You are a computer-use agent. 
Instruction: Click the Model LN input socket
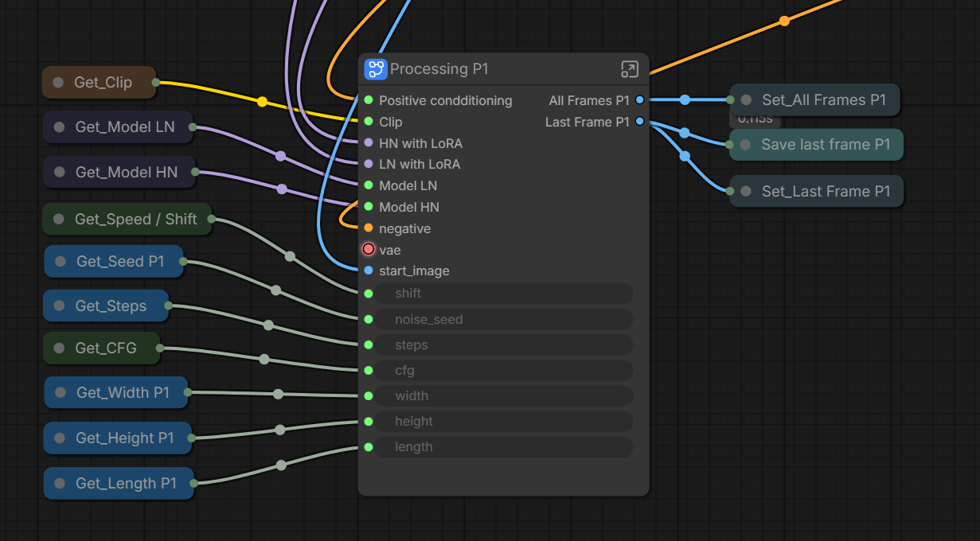click(x=369, y=185)
